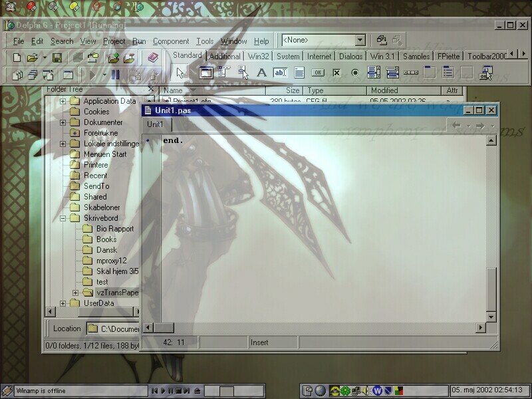Switch to the Dialogs palette tab
The image size is (532, 399).
coord(351,56)
